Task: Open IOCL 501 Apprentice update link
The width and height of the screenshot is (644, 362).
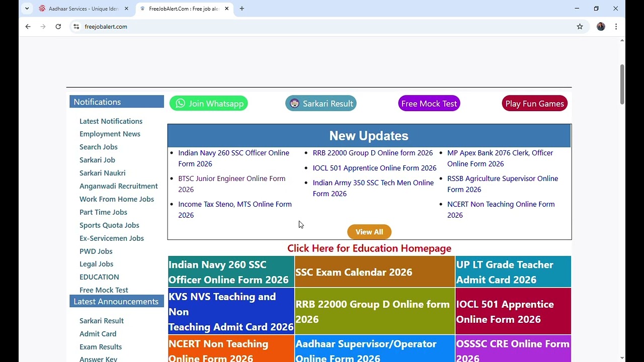Action: pyautogui.click(x=374, y=168)
